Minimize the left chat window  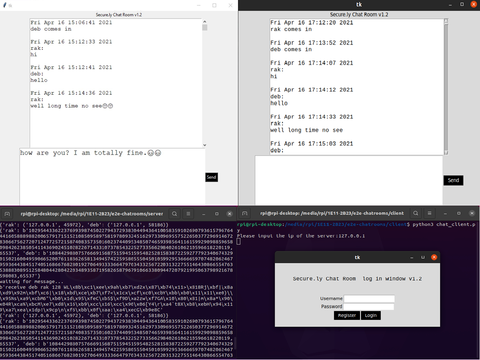199,5
